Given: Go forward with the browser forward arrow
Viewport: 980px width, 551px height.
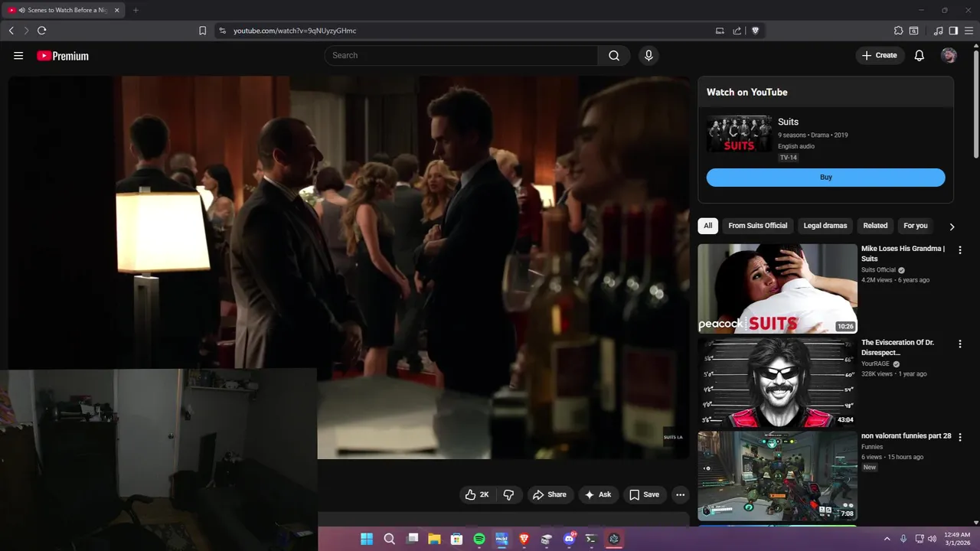Looking at the screenshot, I should [26, 31].
